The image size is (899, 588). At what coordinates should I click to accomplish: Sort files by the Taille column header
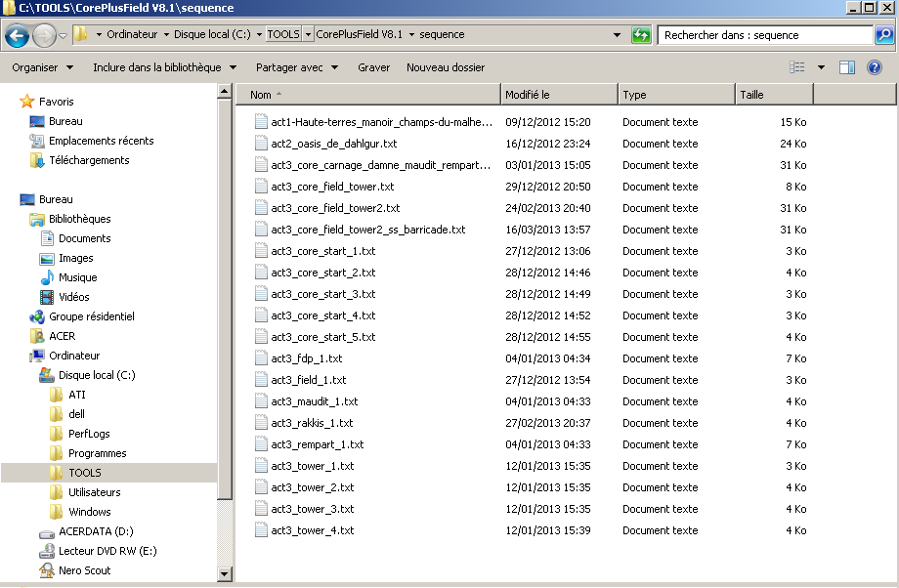tap(774, 95)
